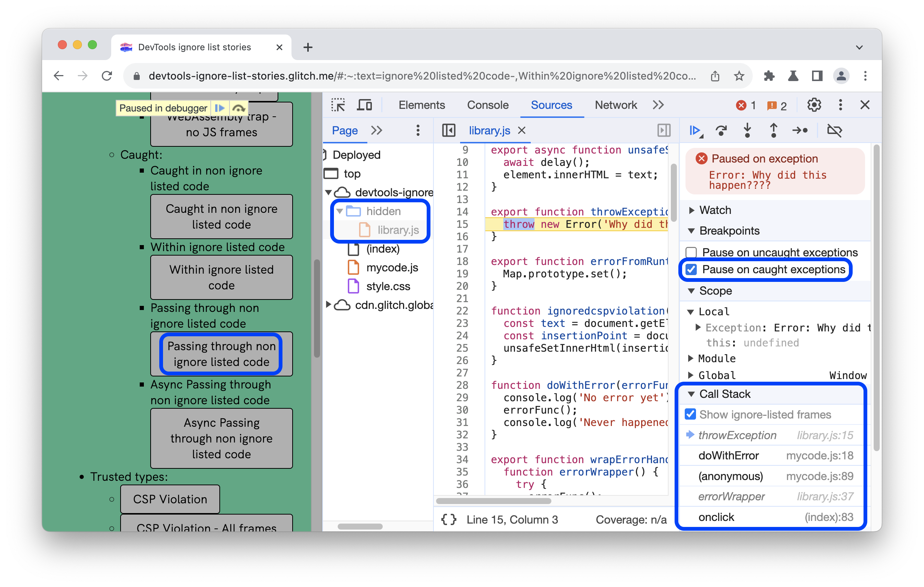Click the Resume script execution button
The height and width of the screenshot is (587, 924).
(x=696, y=129)
